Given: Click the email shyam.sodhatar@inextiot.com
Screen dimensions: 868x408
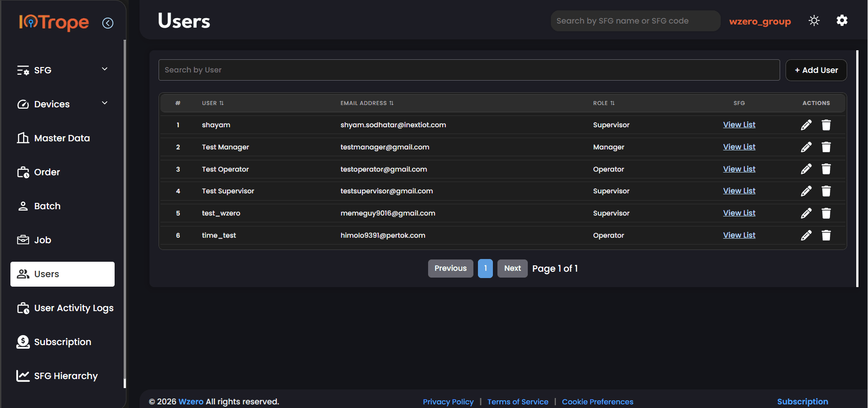Looking at the screenshot, I should (393, 125).
